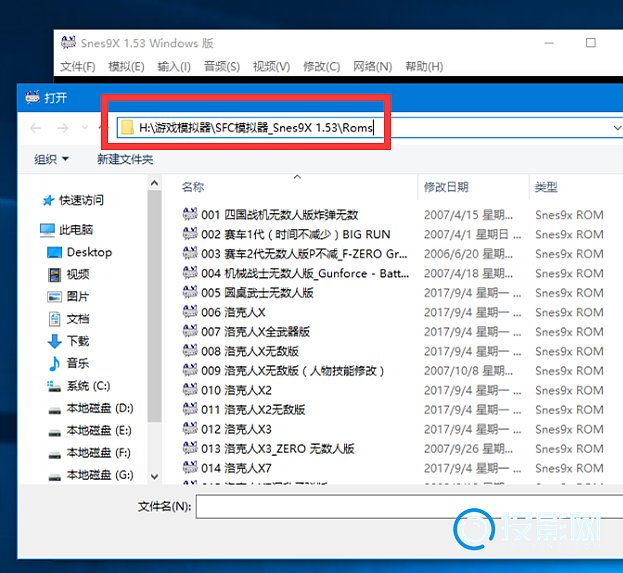Click date 2007/4/15 of file 001
Viewport: 623px width, 573px height.
pos(468,215)
